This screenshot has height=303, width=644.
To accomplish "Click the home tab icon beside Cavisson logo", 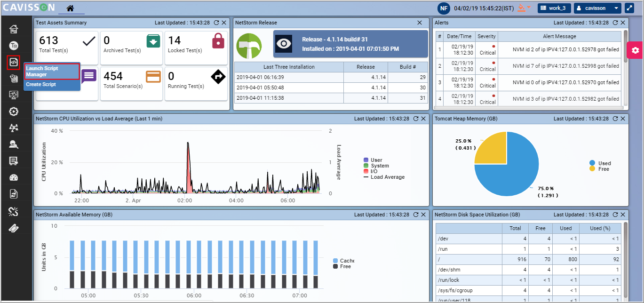I will [70, 8].
